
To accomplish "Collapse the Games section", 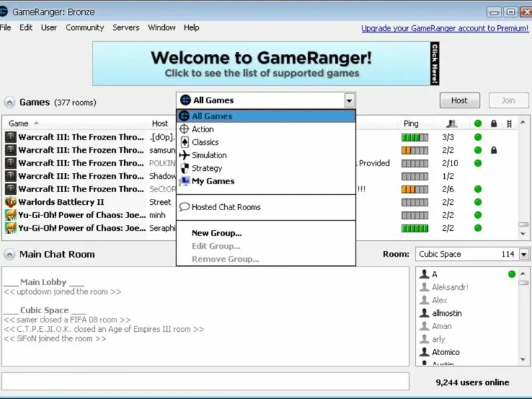I will click(9, 102).
